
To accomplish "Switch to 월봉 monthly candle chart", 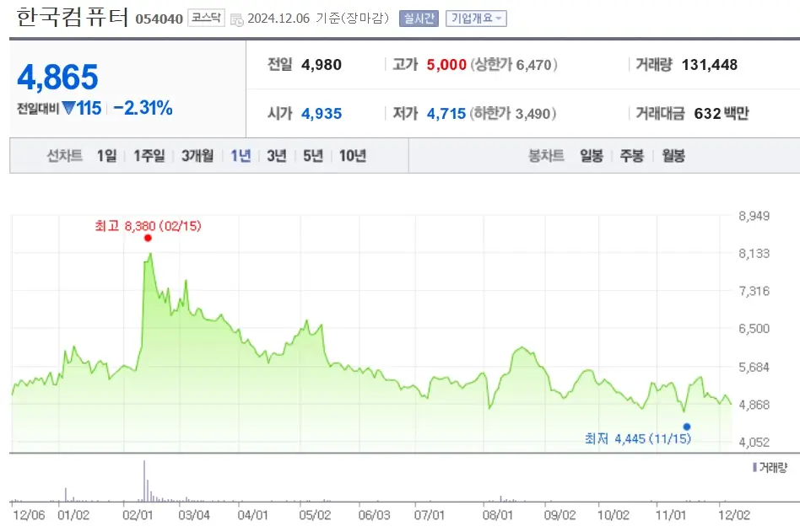I will 673,155.
